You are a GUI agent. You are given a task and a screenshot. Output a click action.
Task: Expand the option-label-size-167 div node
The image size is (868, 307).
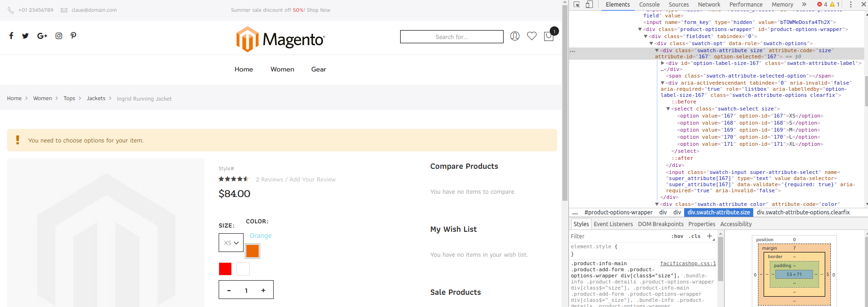[663, 63]
